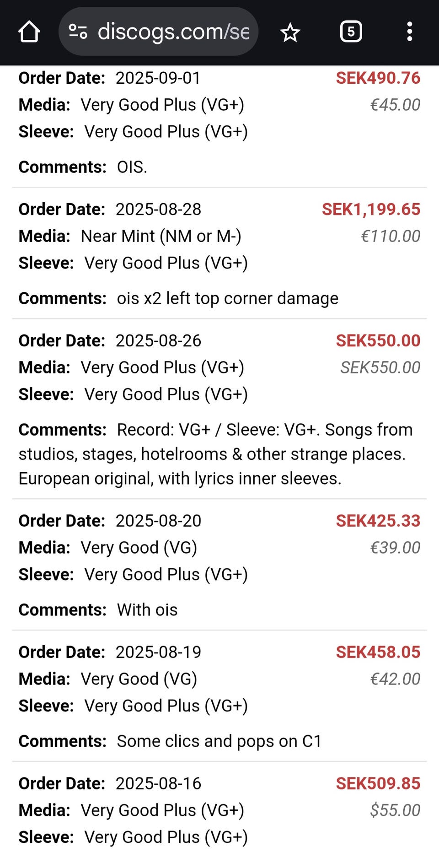Click the SEK458.05 sale price
This screenshot has height=868, width=439.
click(378, 652)
